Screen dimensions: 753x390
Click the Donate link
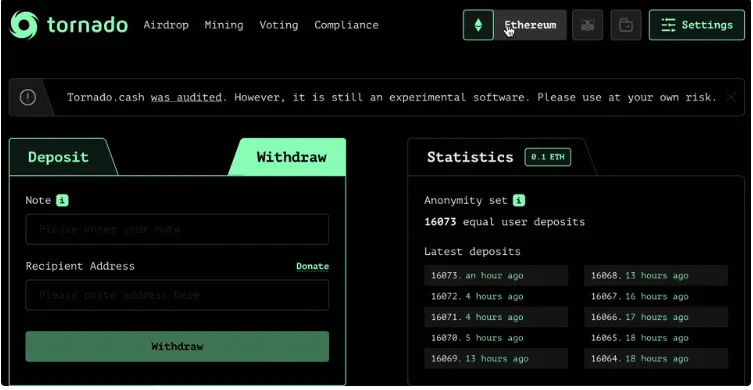click(x=313, y=267)
